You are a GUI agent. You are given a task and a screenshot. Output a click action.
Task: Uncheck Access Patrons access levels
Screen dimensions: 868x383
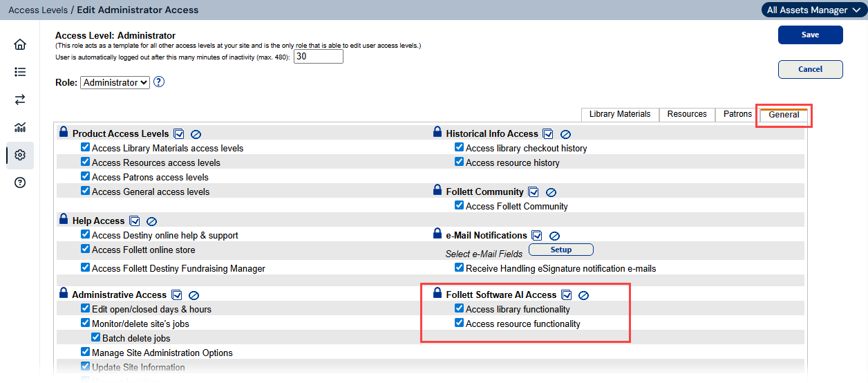coord(85,176)
